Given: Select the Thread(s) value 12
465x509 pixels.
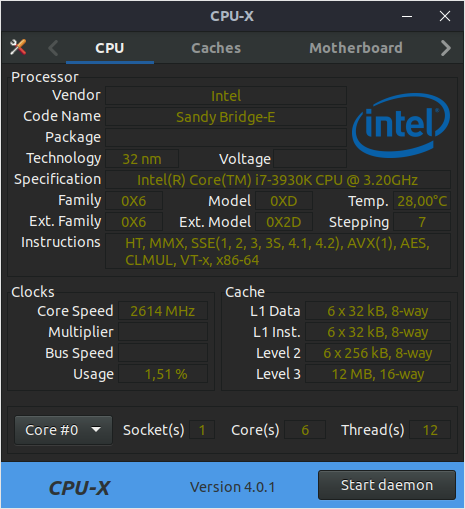Looking at the screenshot, I should click(x=430, y=430).
